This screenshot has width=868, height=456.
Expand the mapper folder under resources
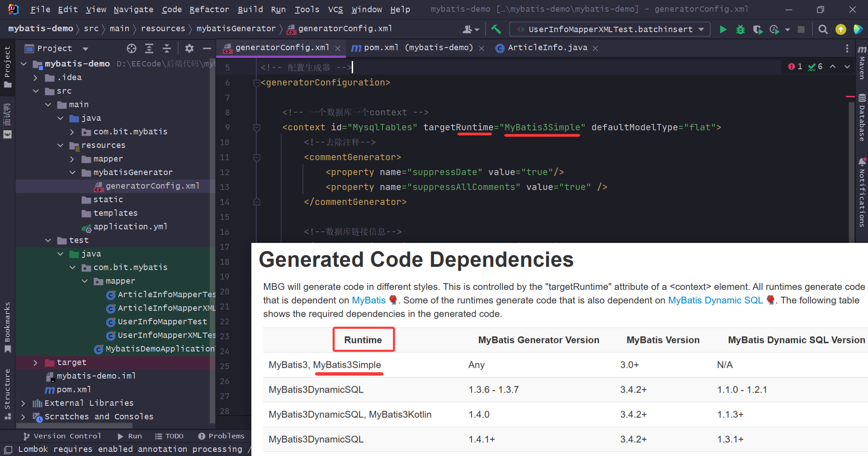click(72, 159)
